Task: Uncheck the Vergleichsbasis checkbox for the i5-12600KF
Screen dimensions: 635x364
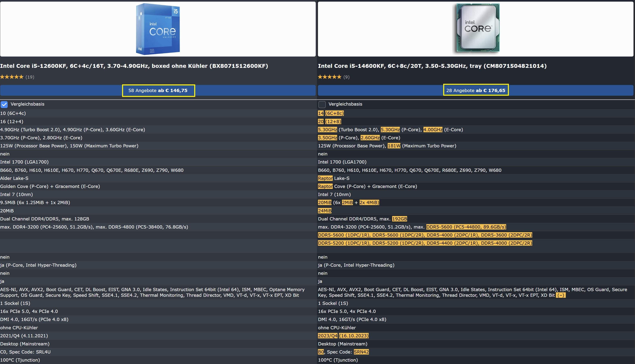Action: (x=4, y=104)
